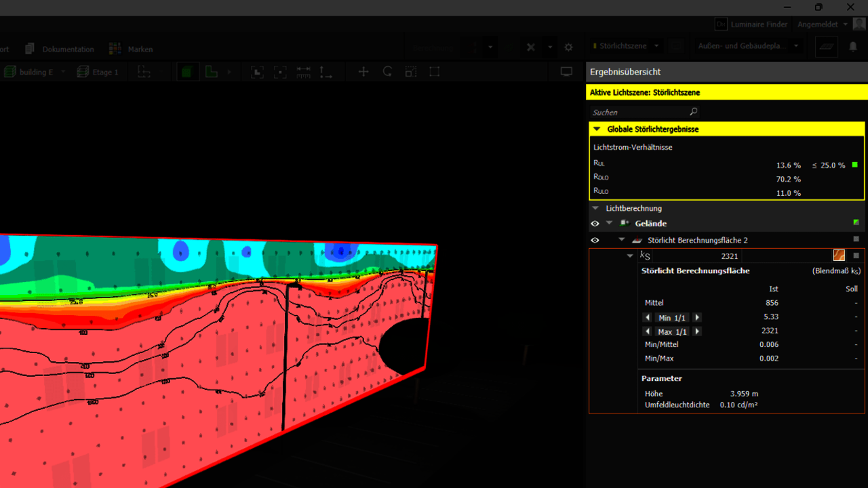This screenshot has height=488, width=868.
Task: Click the settings gear icon
Action: point(569,47)
